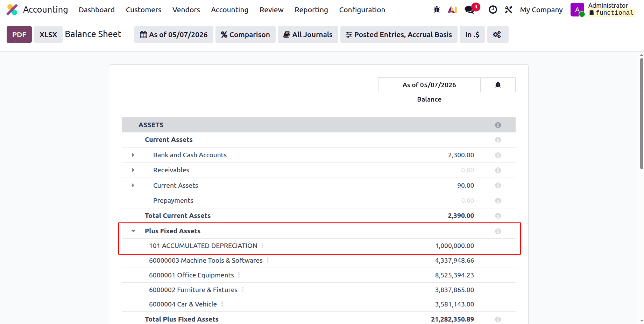Open the In .$ rounding dropdown

pos(472,34)
